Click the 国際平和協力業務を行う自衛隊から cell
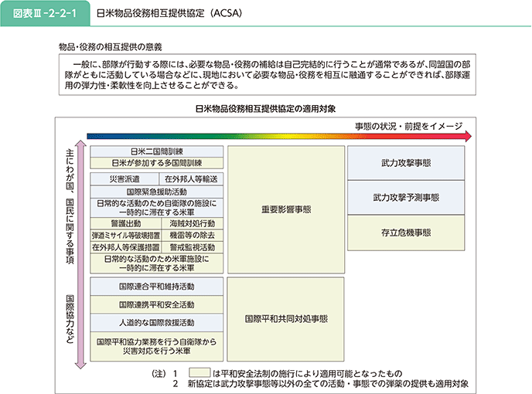532x394 pixels. [x=157, y=346]
